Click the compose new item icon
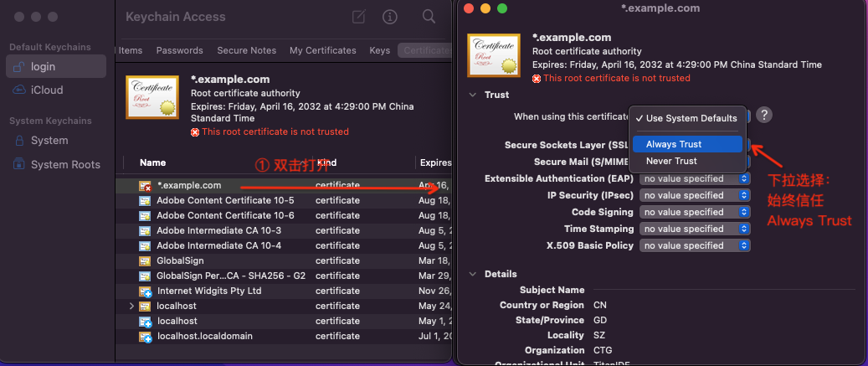 click(359, 17)
